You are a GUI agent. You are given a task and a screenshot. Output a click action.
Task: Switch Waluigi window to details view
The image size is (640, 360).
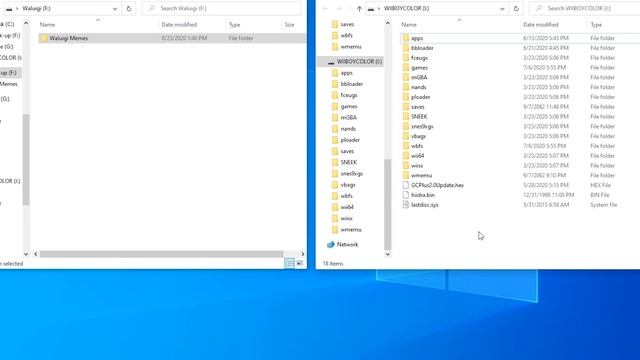click(289, 263)
